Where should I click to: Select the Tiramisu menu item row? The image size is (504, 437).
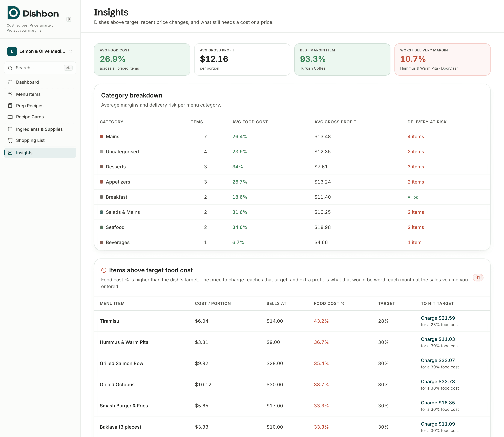(292, 321)
